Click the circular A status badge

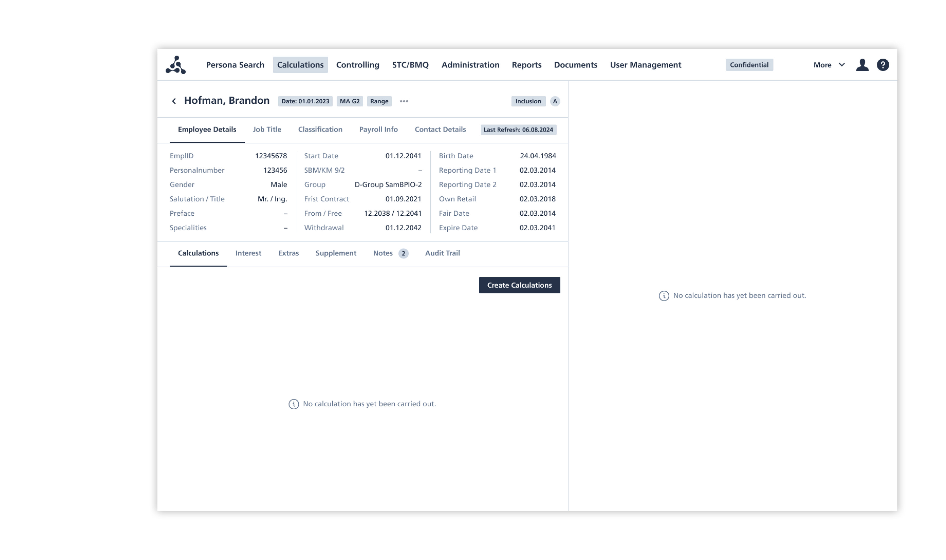point(554,101)
